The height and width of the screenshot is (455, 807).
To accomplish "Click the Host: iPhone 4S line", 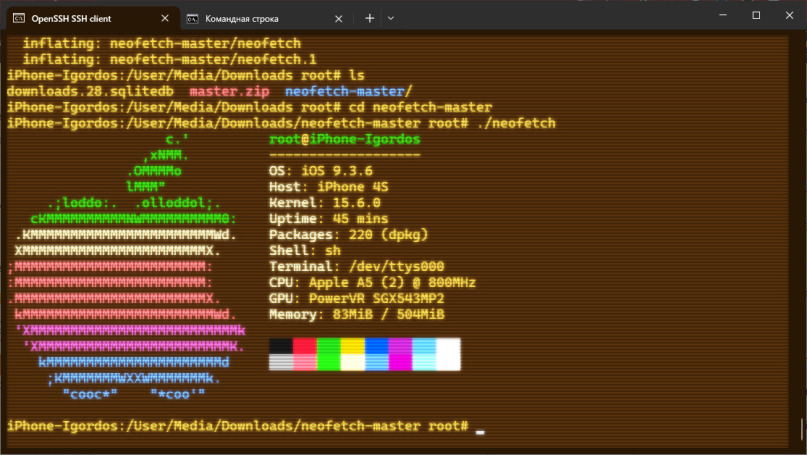I will click(x=329, y=187).
